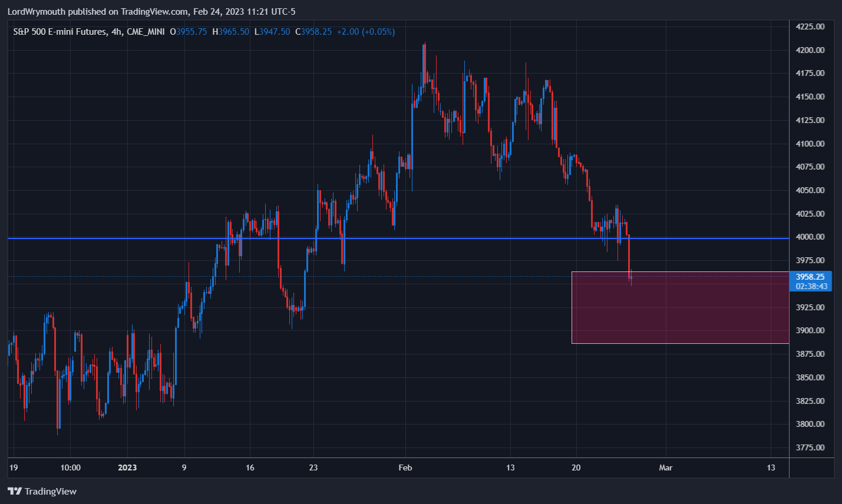The image size is (842, 504).
Task: Click the 3875.00 price axis label
Action: tap(810, 354)
